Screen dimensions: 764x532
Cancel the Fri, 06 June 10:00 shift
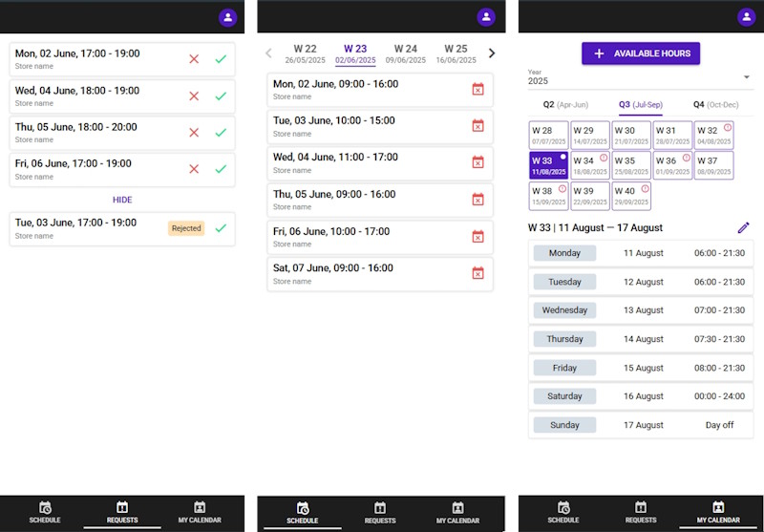point(478,236)
